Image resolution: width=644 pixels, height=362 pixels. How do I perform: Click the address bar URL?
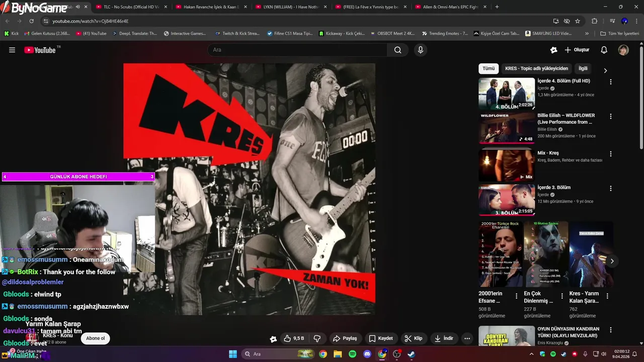tap(91, 21)
